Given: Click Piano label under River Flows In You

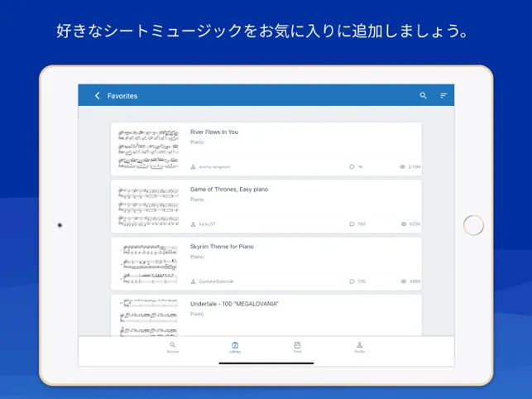Looking at the screenshot, I should click(197, 142).
